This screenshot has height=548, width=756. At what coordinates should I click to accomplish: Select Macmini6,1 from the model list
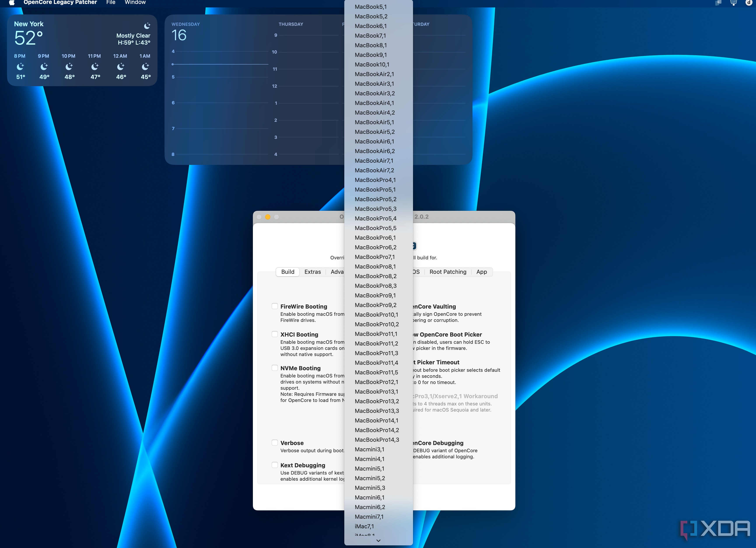(378, 497)
